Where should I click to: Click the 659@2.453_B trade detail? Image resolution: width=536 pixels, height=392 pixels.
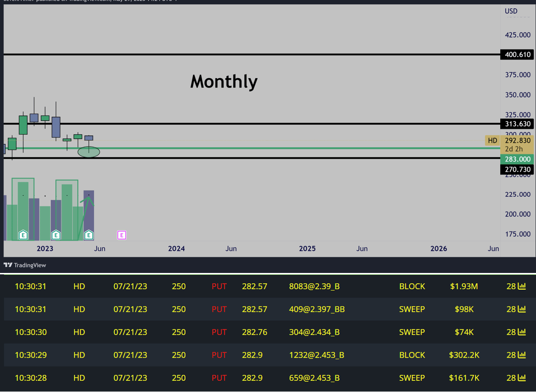(x=314, y=378)
